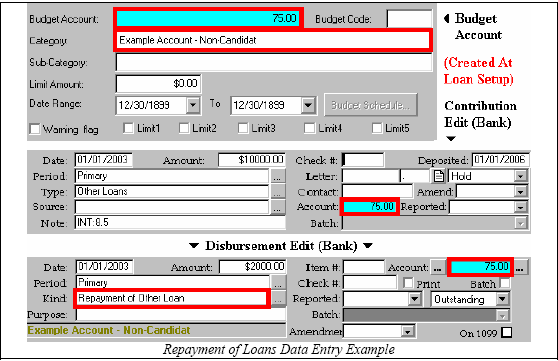Click ellipsis button right of Disbursement Account field

coord(520,267)
